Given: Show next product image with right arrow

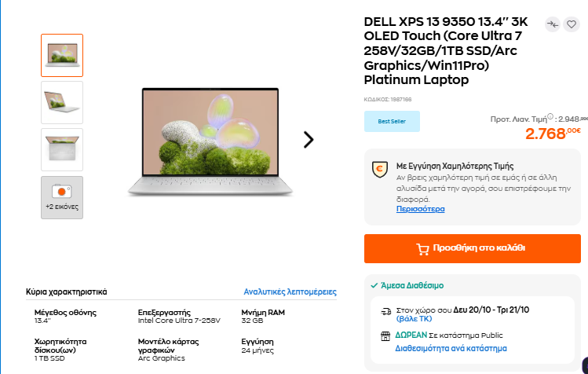Looking at the screenshot, I should [309, 140].
